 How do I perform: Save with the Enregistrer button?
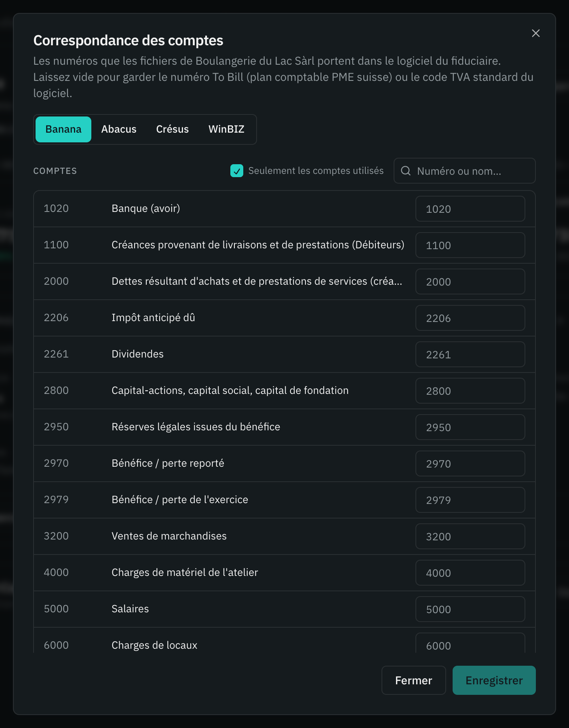click(x=494, y=680)
